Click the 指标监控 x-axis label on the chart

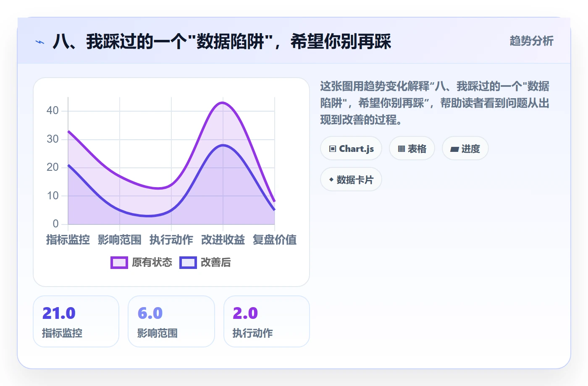68,240
